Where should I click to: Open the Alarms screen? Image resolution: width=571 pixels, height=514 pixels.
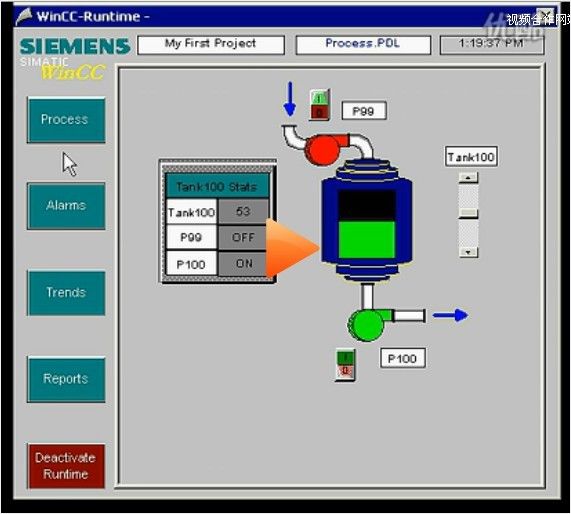click(66, 206)
